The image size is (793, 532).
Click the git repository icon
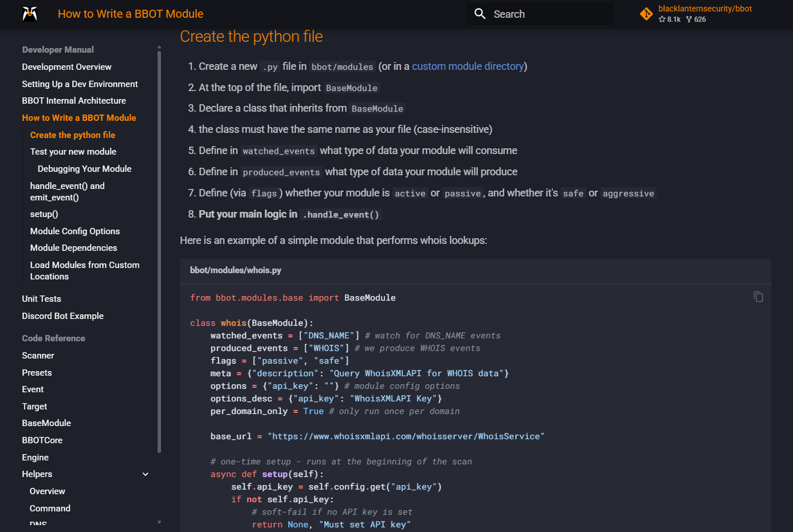coord(646,14)
